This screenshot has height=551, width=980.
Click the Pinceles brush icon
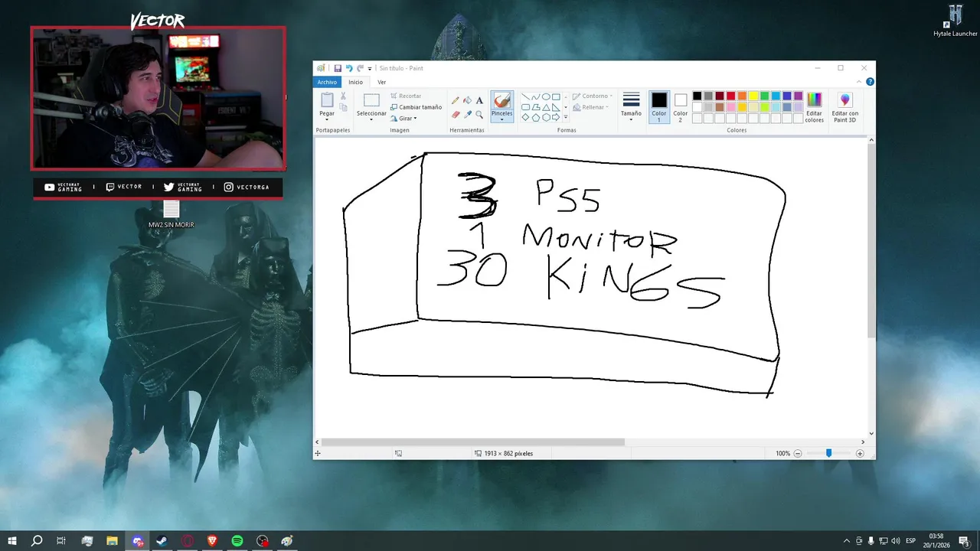click(x=501, y=100)
